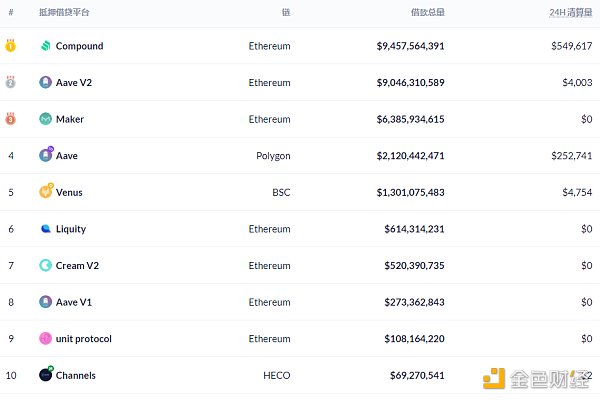Open the unit protocol platform name
Screen dimensions: 600x400
(x=84, y=339)
